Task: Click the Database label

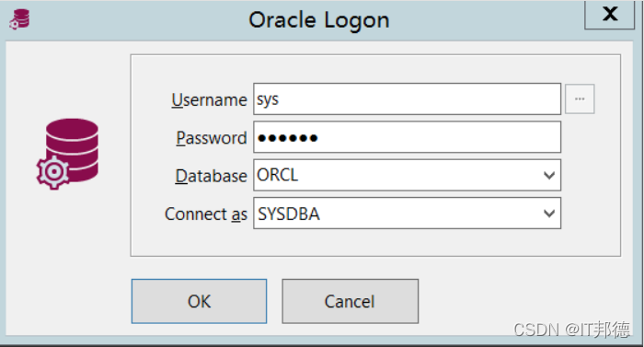Action: point(211,176)
